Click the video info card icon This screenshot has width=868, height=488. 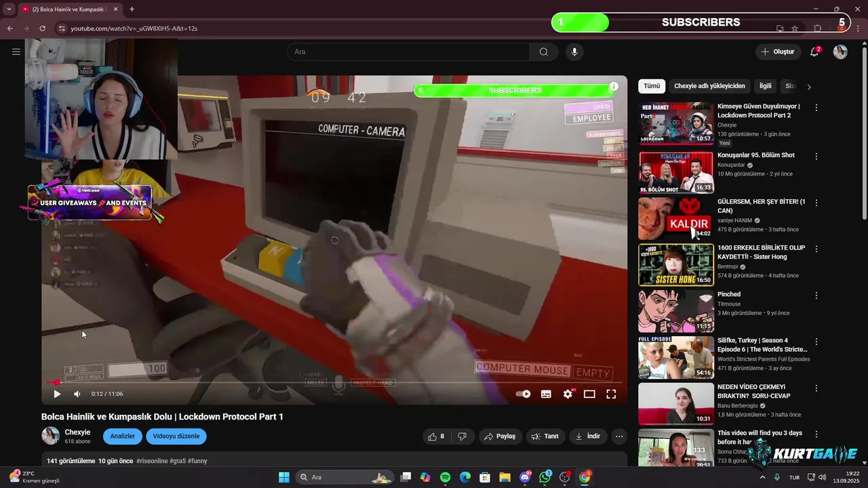[614, 86]
